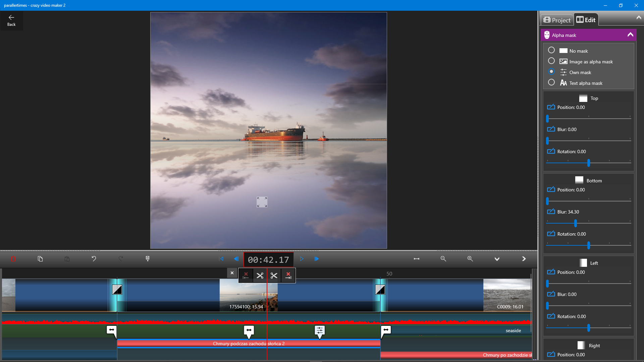Open the Edit tab

click(586, 19)
